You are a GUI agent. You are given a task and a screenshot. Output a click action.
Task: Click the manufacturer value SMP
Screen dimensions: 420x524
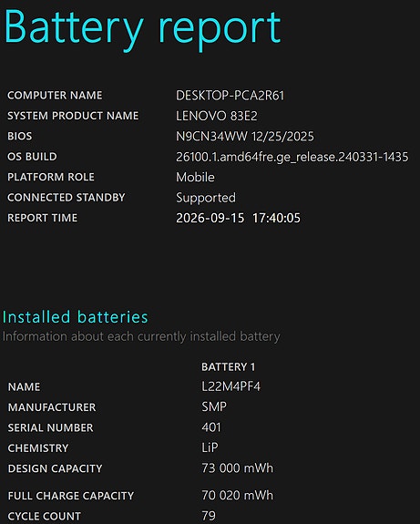[x=214, y=407]
